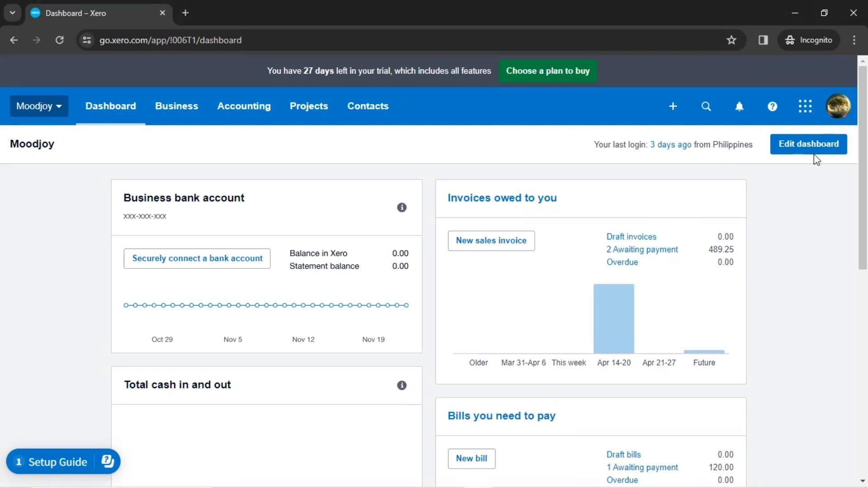Click the help question mark icon
Screen dimensions: 868x488
point(772,106)
